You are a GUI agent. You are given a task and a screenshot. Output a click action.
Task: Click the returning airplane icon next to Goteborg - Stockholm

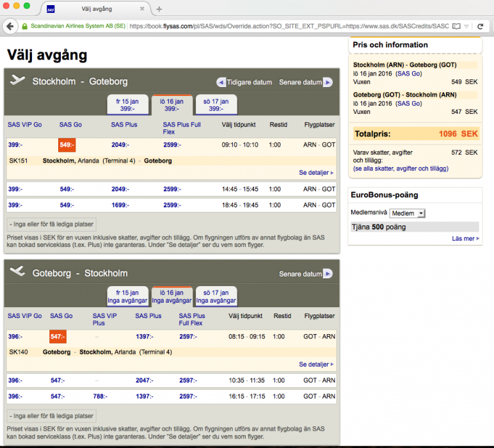18,271
